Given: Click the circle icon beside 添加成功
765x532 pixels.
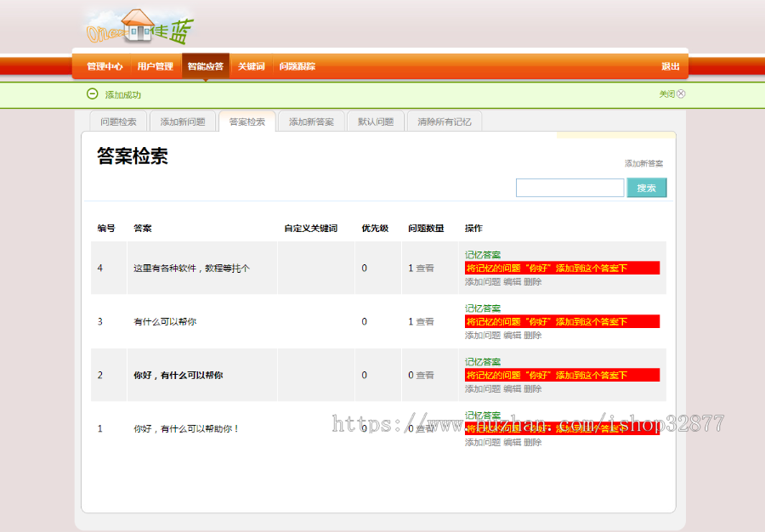Looking at the screenshot, I should 92,93.
